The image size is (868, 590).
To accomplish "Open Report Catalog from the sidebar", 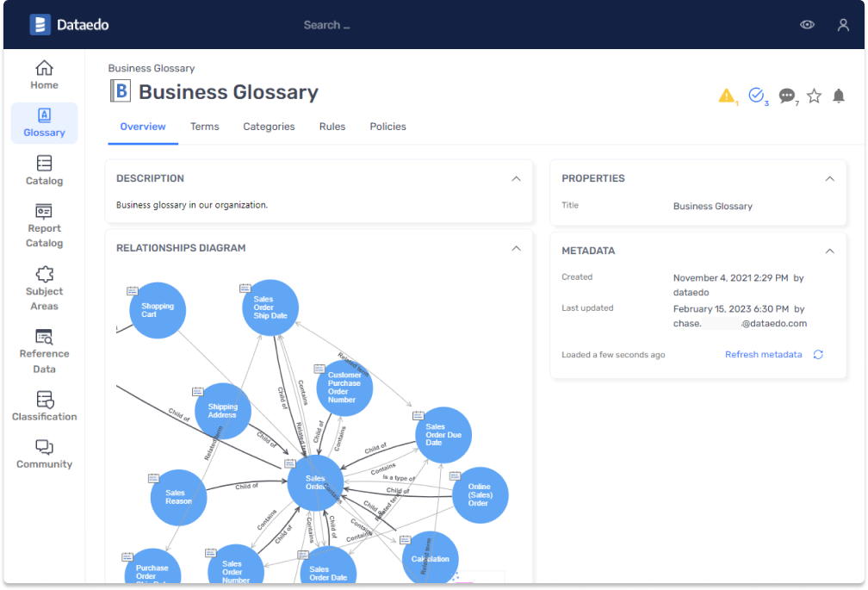I will click(44, 227).
